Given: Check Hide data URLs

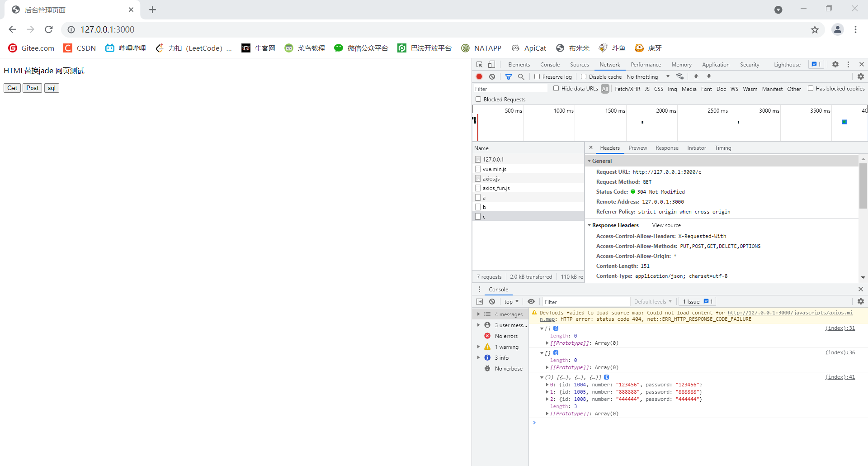Looking at the screenshot, I should [556, 89].
